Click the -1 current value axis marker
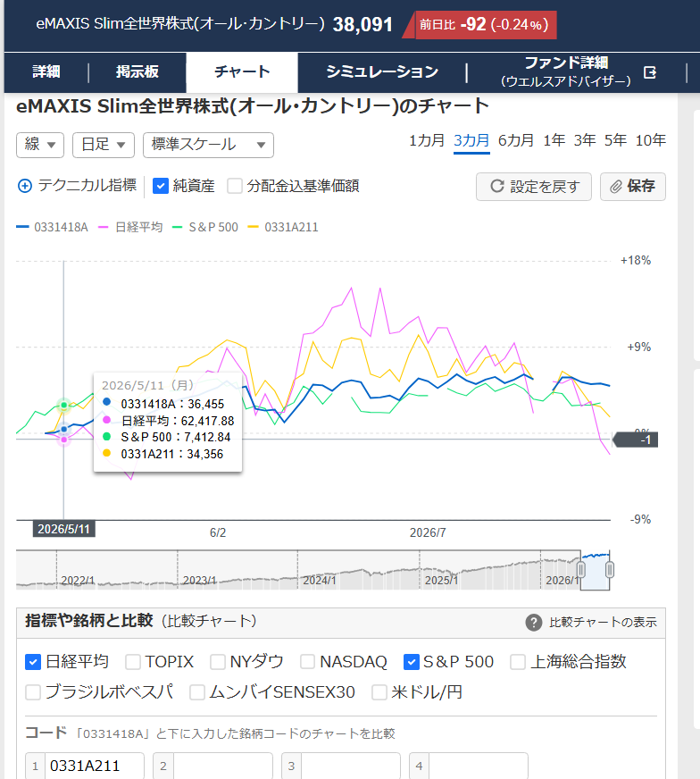The height and width of the screenshot is (779, 700). (636, 440)
